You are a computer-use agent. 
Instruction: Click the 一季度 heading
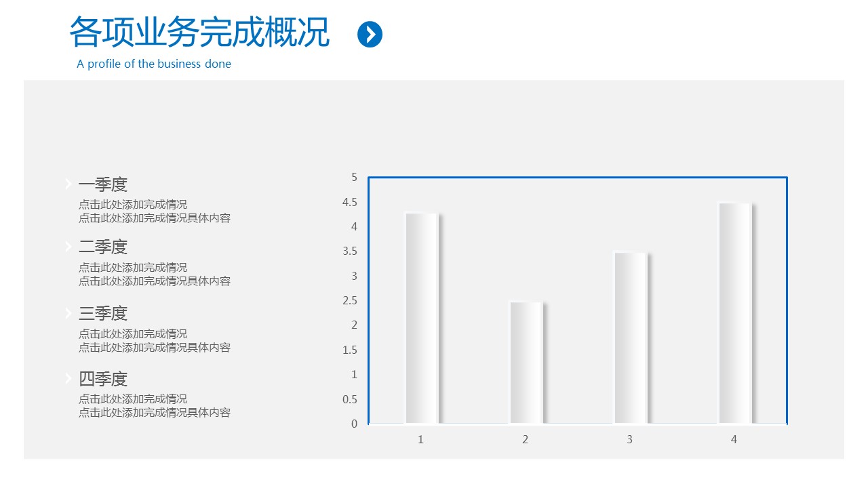pos(103,184)
